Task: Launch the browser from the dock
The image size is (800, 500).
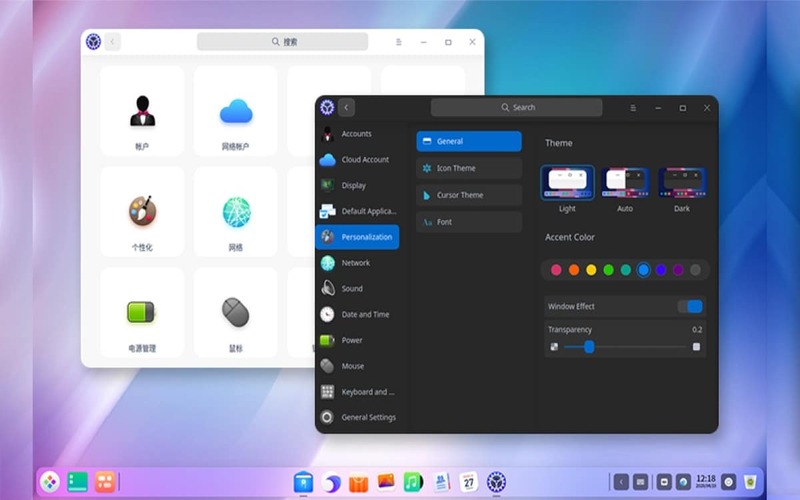Action: [x=331, y=482]
